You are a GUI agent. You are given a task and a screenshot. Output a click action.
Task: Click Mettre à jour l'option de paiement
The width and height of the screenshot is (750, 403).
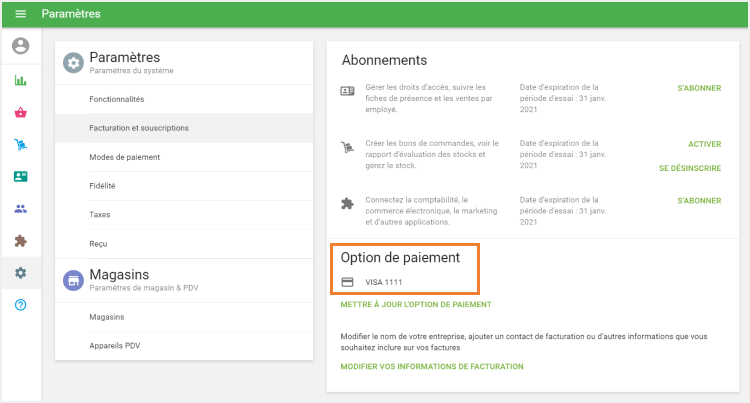(416, 304)
